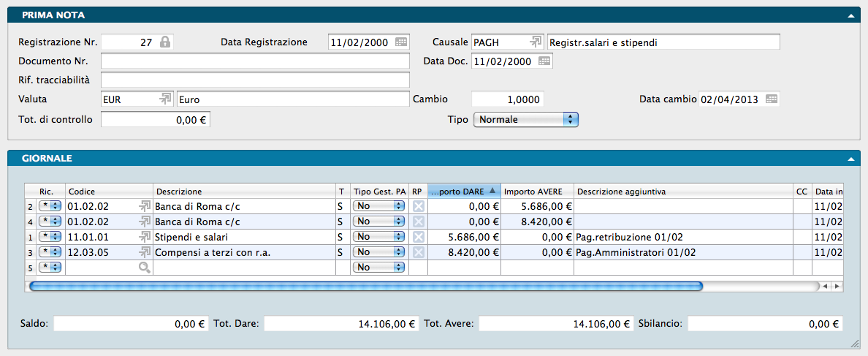
Task: Open the Data Registrazione calendar picker
Action: [401, 42]
